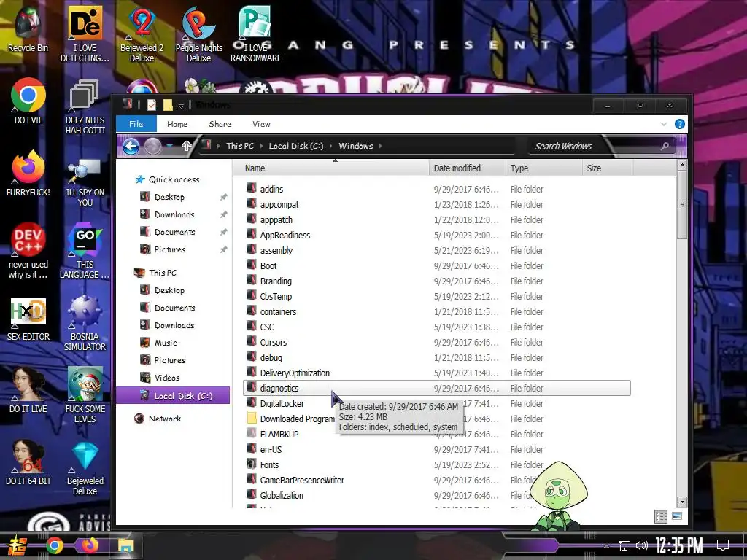Launch the Dev C++ 'never used' desktop icon
This screenshot has width=747, height=560.
click(x=28, y=251)
